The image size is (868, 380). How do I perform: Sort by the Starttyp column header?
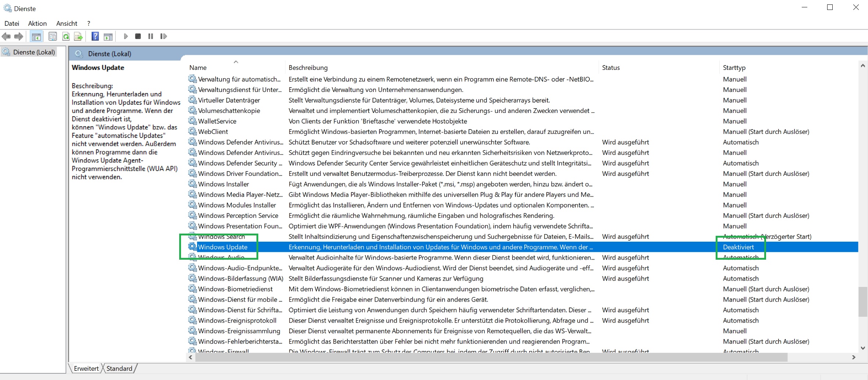[x=789, y=67]
